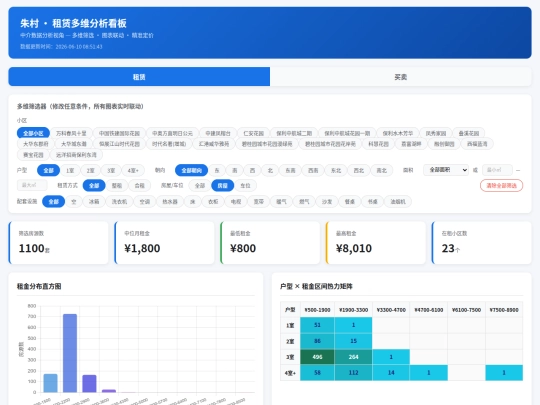
Task: Select 全部 in the 房屋/车位 row
Action: [200, 185]
